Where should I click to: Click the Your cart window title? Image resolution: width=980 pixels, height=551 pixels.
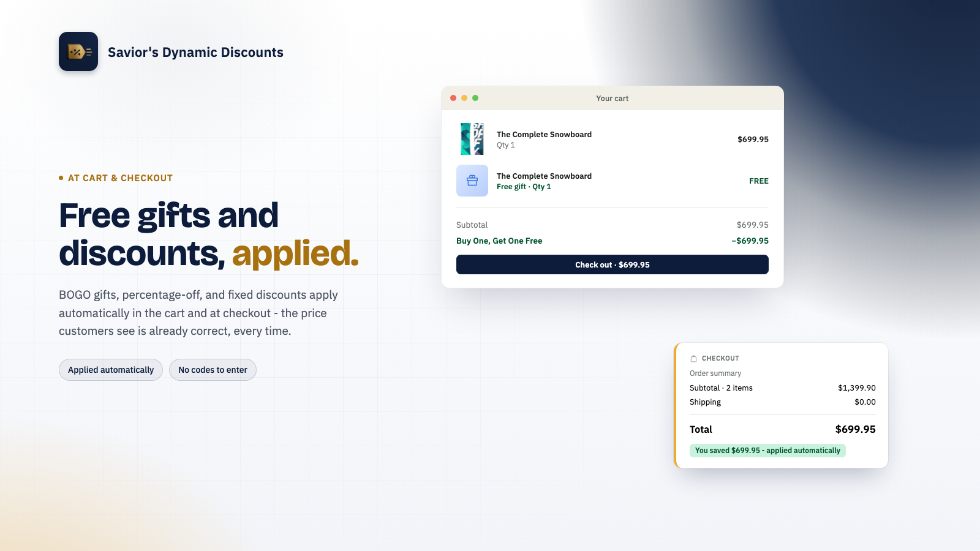coord(612,99)
